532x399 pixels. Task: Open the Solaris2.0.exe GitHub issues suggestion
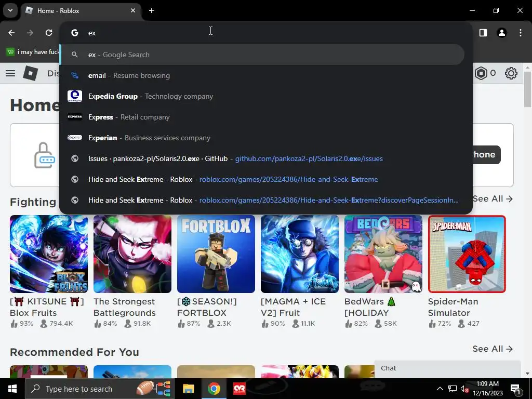[x=262, y=158]
